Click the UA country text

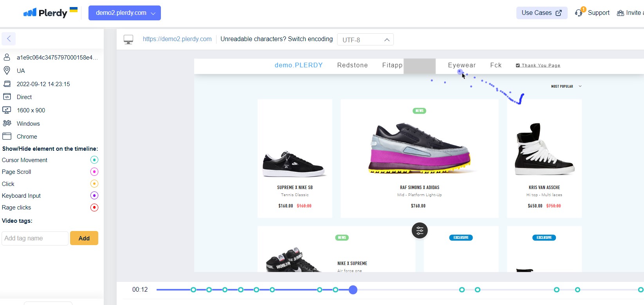pyautogui.click(x=21, y=71)
